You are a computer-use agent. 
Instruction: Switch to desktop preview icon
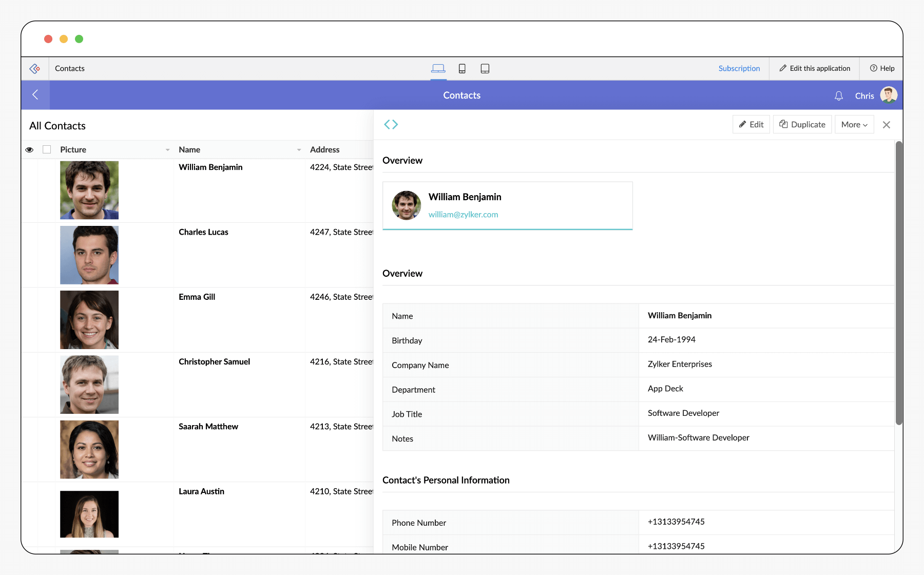tap(438, 68)
